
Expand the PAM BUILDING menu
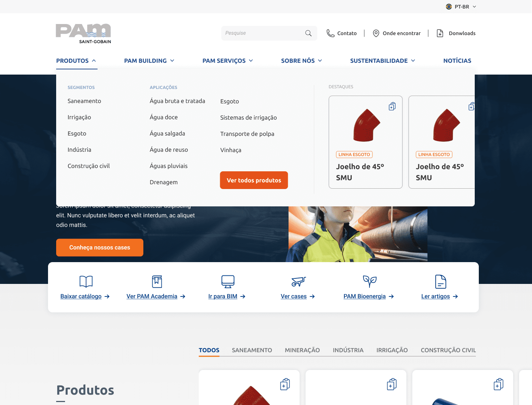click(x=149, y=61)
